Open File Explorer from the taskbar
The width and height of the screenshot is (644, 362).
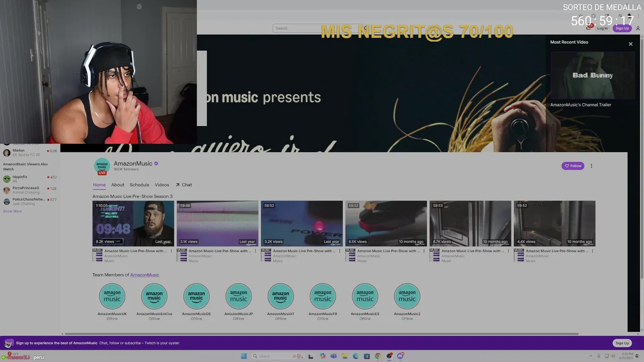pyautogui.click(x=345, y=356)
